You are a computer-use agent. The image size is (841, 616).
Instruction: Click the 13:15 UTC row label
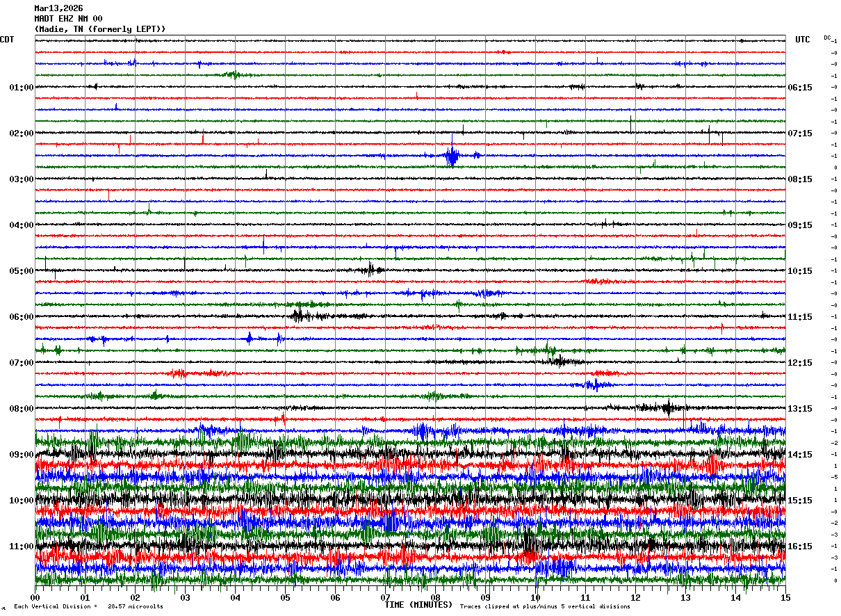(x=800, y=409)
